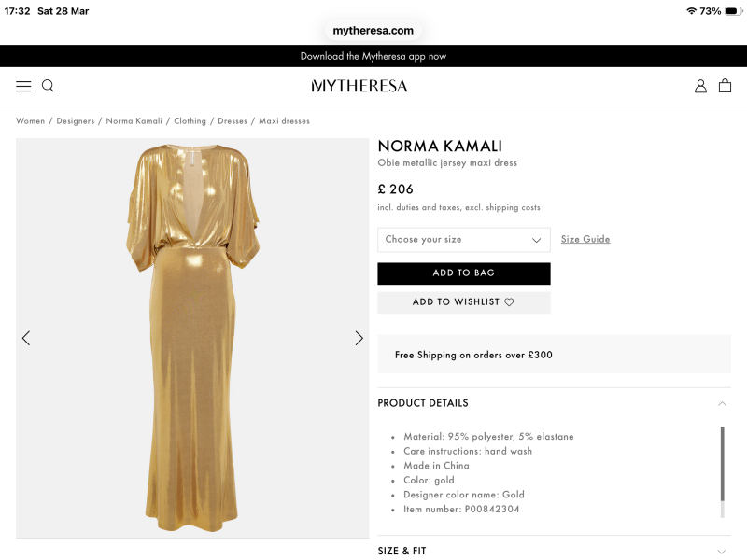The image size is (747, 560).
Task: Click the Download the Mytheresa app banner
Action: pos(373,56)
